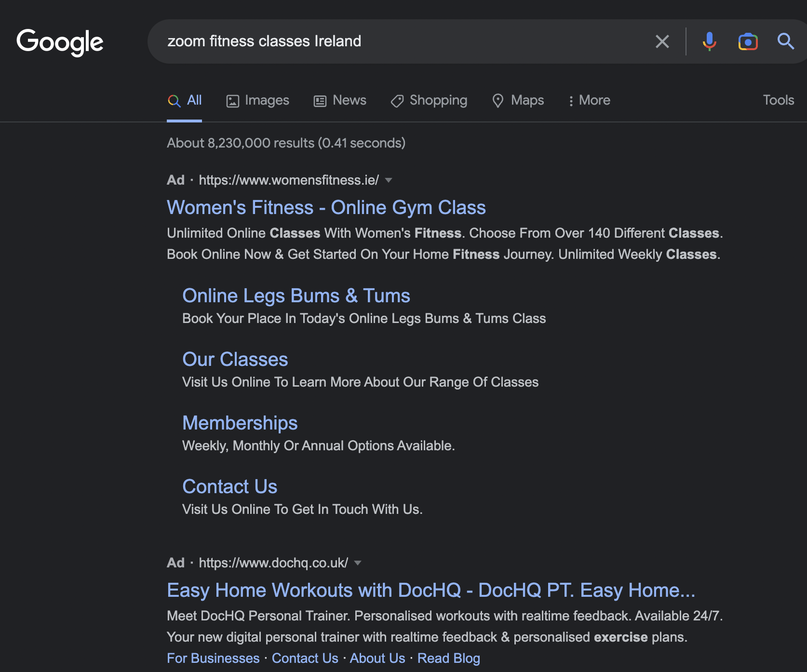Viewport: 807px width, 672px height.
Task: Switch to the Images tab
Action: pyautogui.click(x=258, y=100)
